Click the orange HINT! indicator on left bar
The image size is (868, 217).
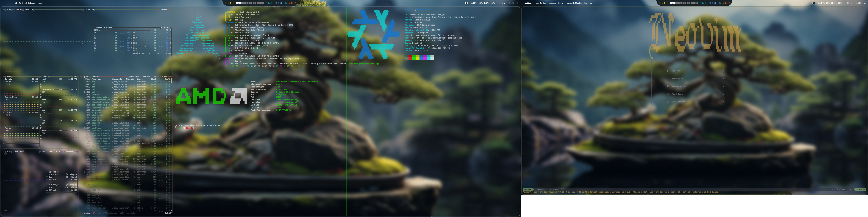293,3
